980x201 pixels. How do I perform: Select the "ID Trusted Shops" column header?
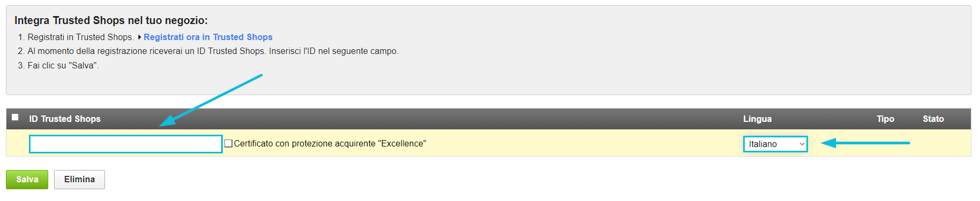pyautogui.click(x=65, y=119)
